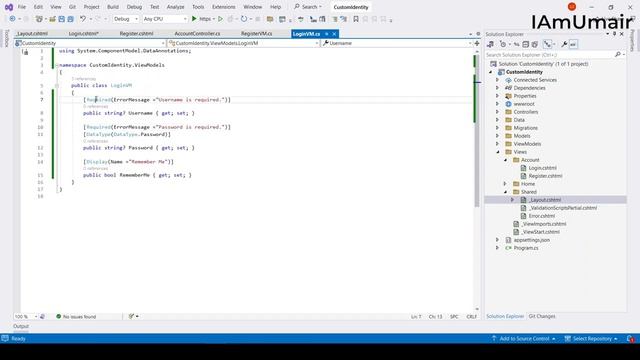Expand the Models folder node
The image size is (640, 360).
[498, 136]
